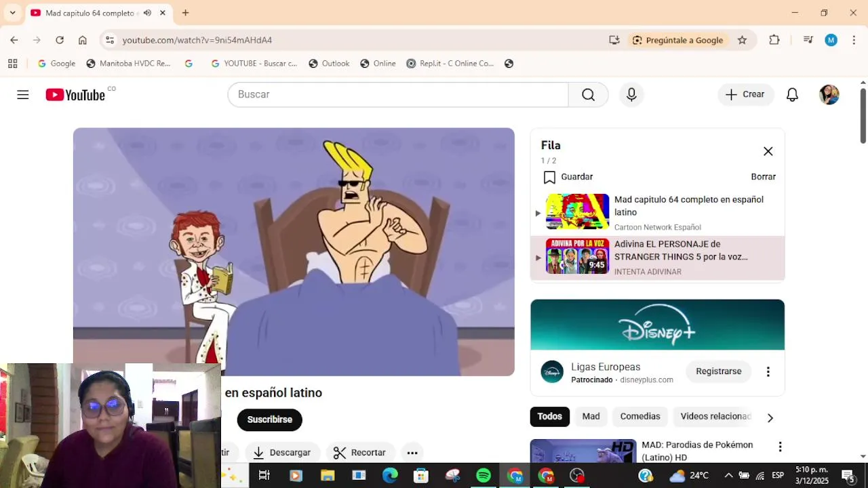Screen dimensions: 868x488
Task: Save the queue with Guardar
Action: tap(568, 177)
